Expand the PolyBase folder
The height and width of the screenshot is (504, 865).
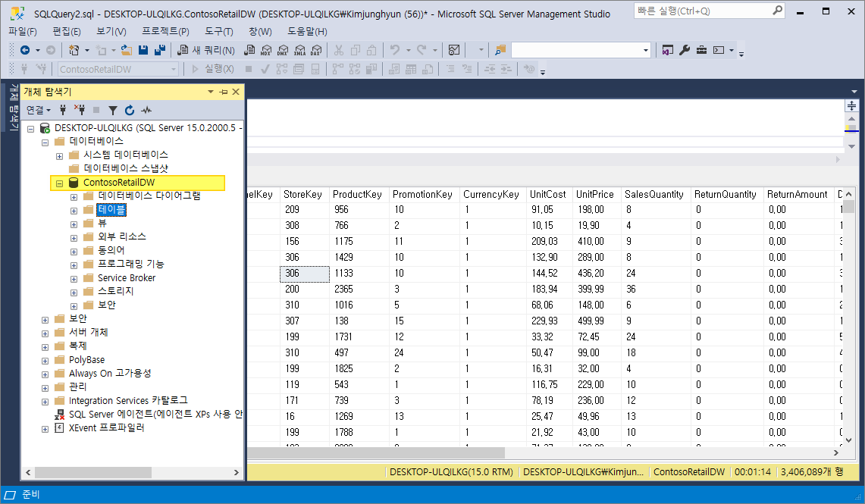coord(45,362)
